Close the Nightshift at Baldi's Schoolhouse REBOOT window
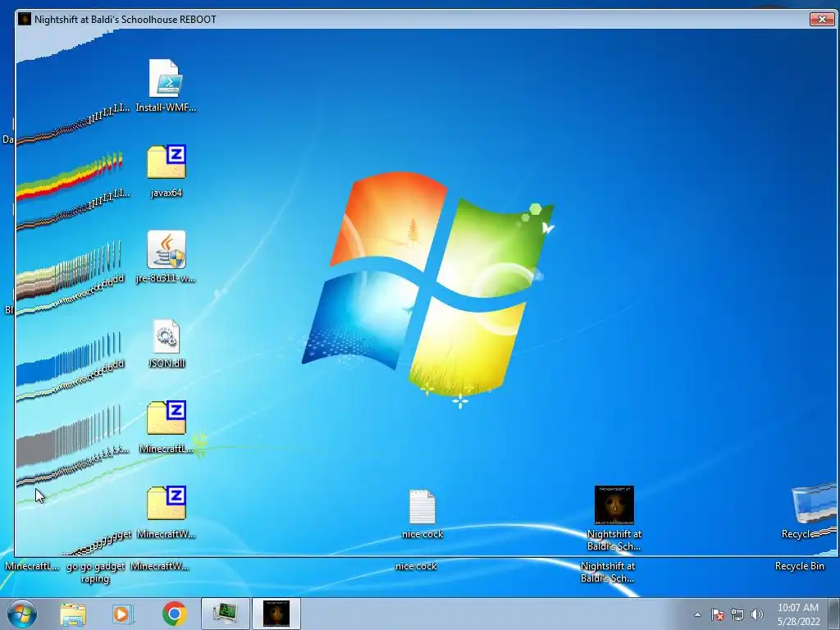Viewport: 840px width, 630px height. [x=822, y=20]
